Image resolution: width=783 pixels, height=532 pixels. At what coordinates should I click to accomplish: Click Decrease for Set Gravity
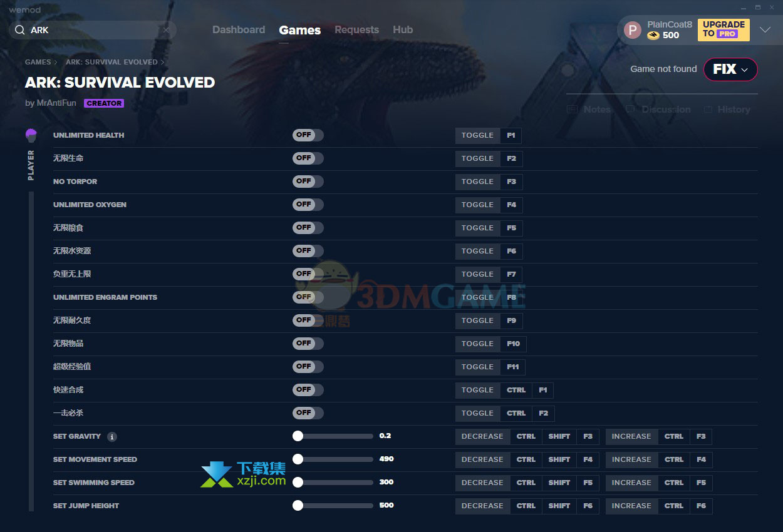(482, 436)
